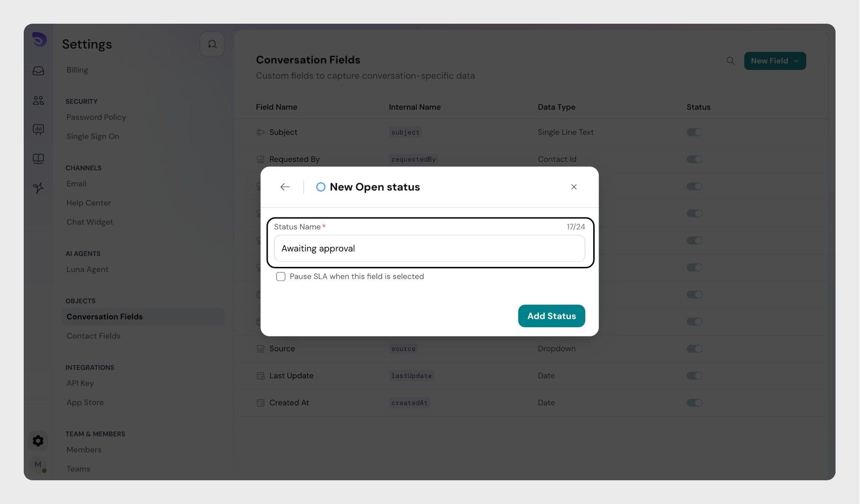
Task: Click the Status Name input field
Action: (x=429, y=248)
